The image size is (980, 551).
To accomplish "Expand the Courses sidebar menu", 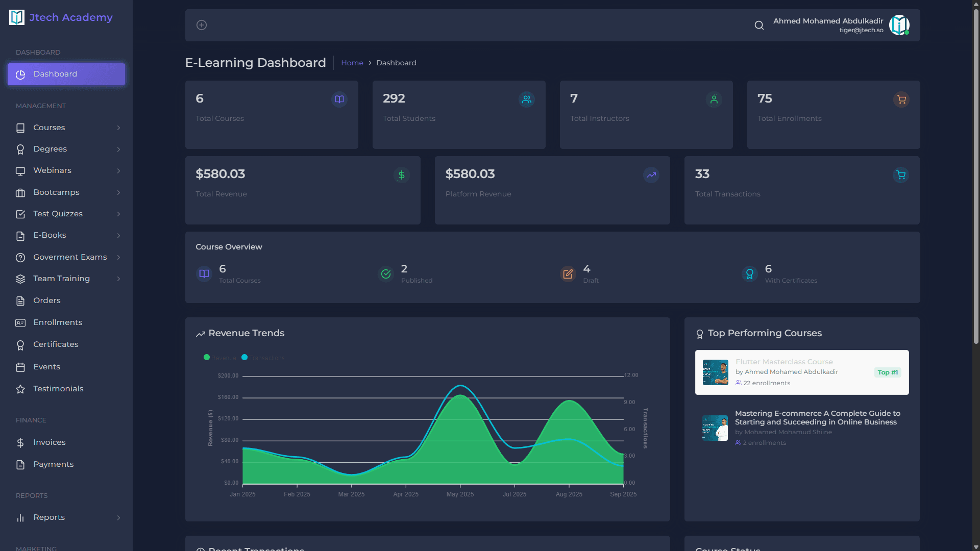I will pyautogui.click(x=118, y=128).
